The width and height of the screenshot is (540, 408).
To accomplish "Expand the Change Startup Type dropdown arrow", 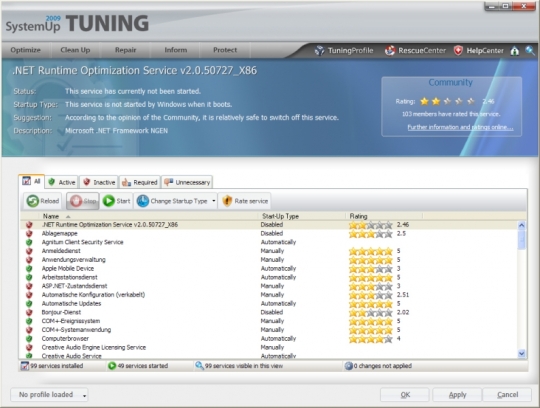I will pyautogui.click(x=214, y=201).
